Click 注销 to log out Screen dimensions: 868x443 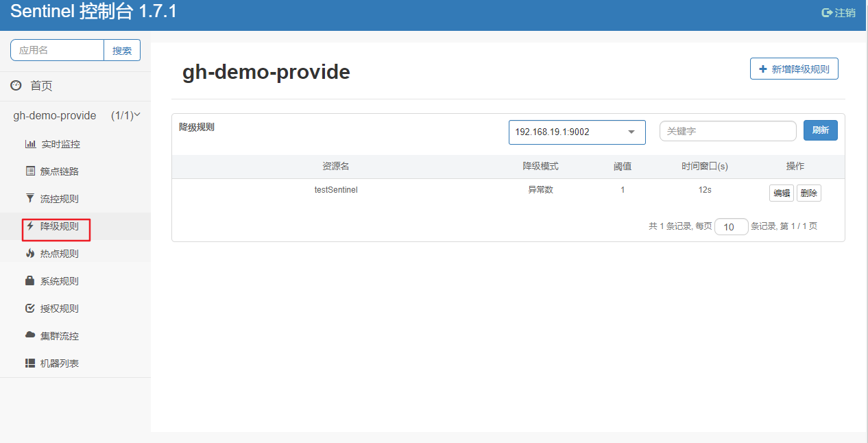(845, 13)
